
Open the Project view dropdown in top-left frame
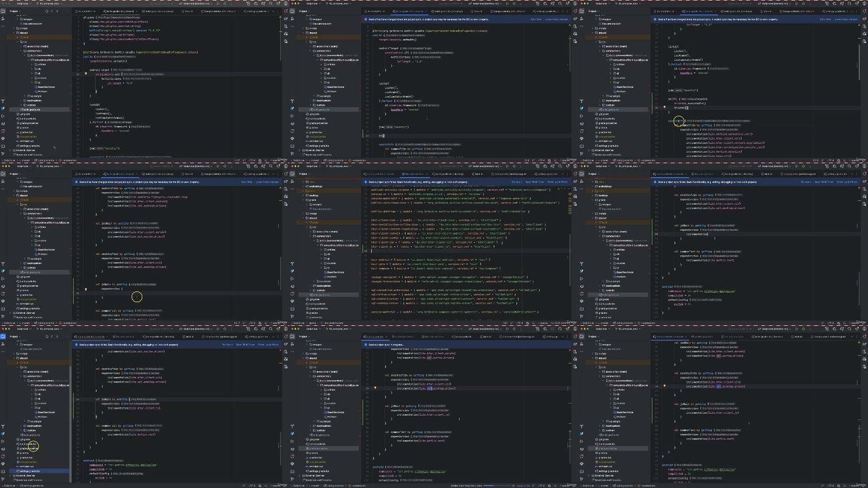[x=14, y=11]
